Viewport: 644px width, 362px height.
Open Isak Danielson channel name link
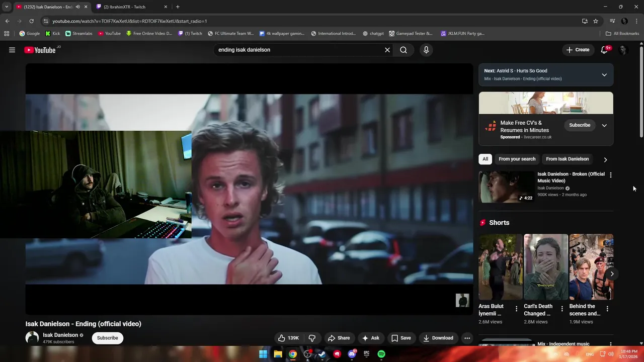tap(60, 335)
